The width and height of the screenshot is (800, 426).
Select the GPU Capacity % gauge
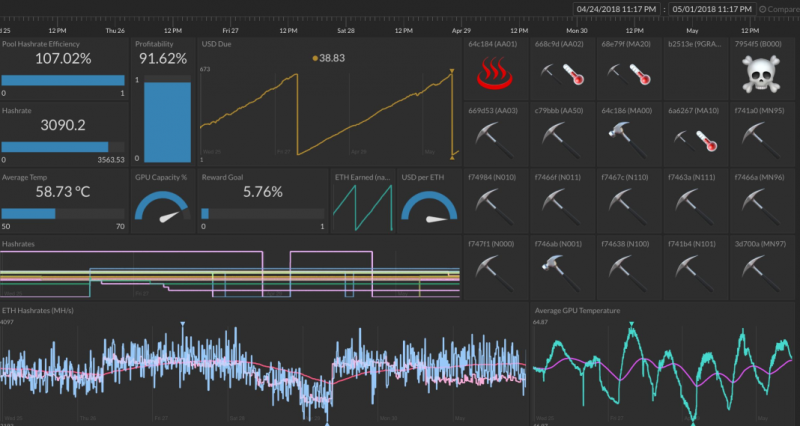coord(162,207)
